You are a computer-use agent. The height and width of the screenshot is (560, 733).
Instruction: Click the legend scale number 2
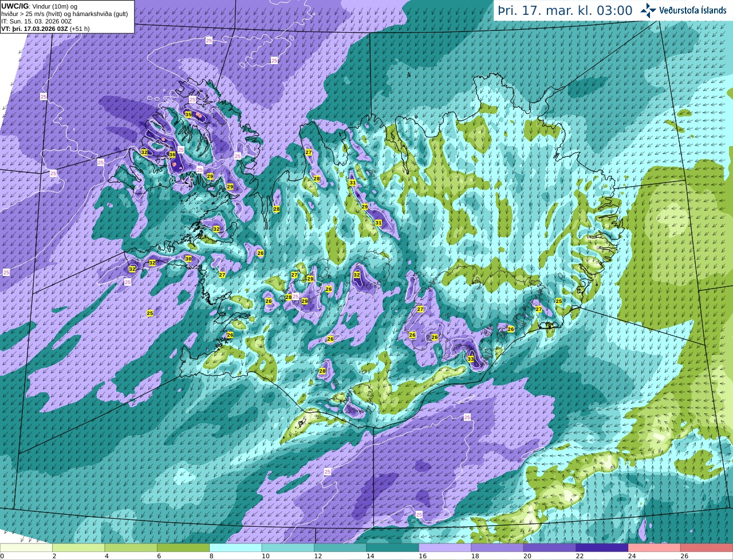(x=54, y=556)
